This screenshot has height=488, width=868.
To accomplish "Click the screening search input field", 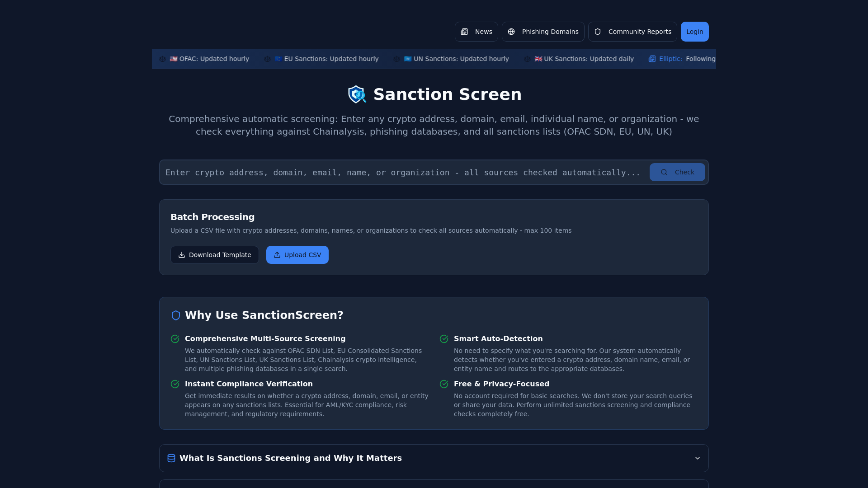I will tap(402, 172).
